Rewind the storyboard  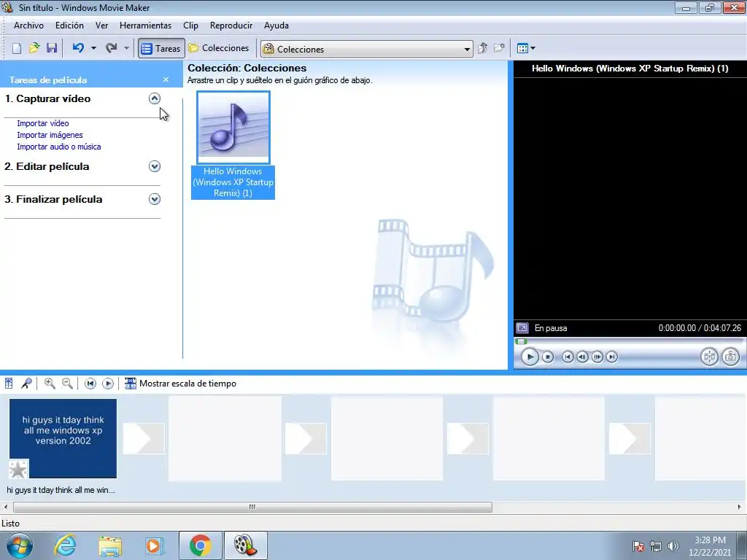coord(90,384)
